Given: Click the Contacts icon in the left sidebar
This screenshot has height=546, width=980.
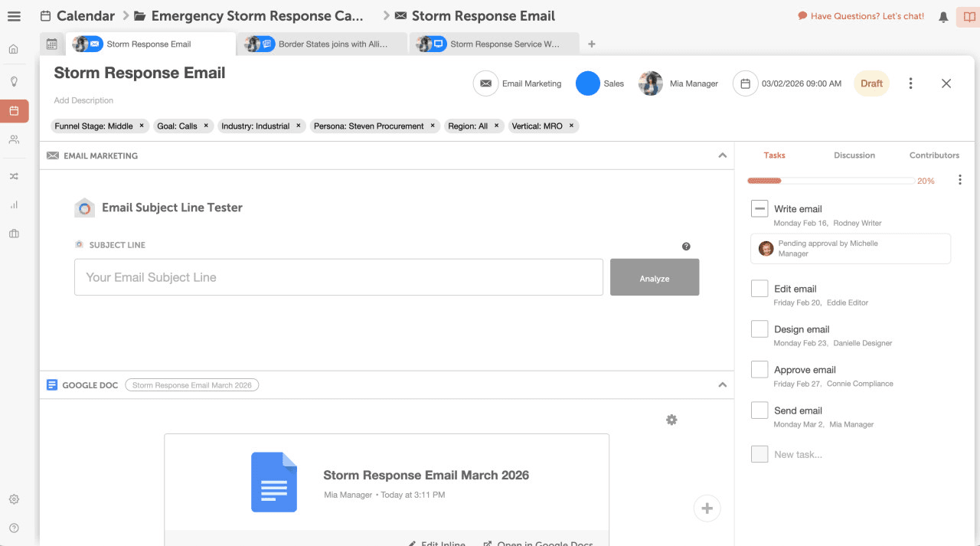Looking at the screenshot, I should 15,139.
